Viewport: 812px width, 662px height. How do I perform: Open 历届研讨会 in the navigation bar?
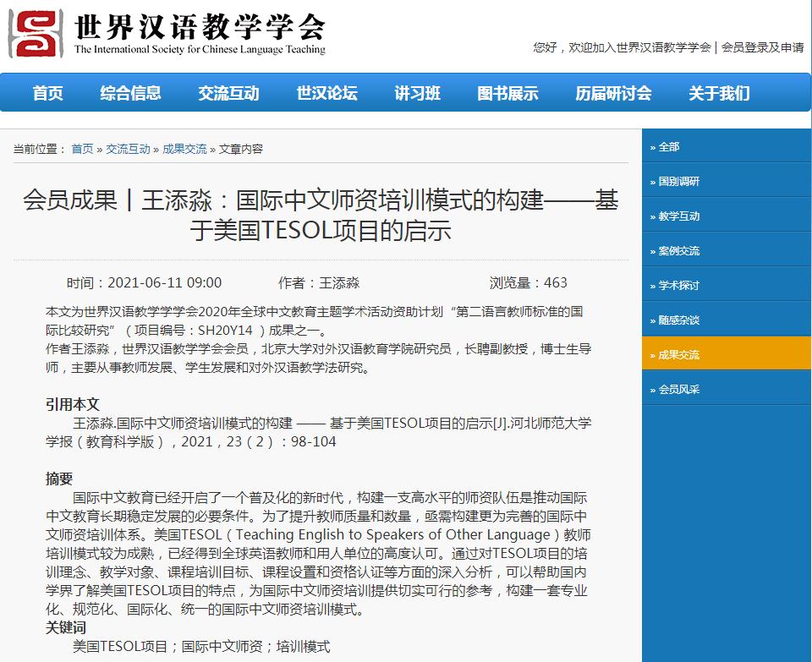click(x=613, y=93)
